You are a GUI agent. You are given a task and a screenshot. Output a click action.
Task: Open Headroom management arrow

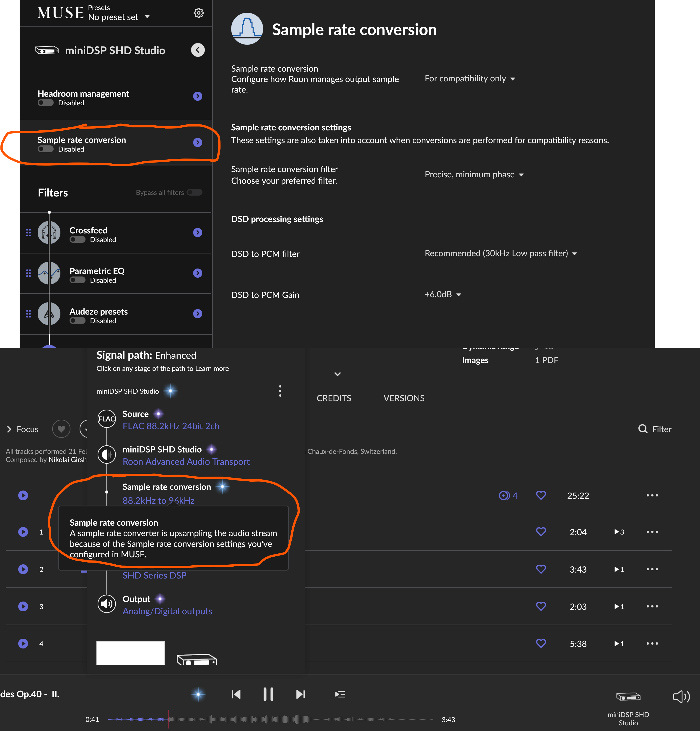point(198,96)
